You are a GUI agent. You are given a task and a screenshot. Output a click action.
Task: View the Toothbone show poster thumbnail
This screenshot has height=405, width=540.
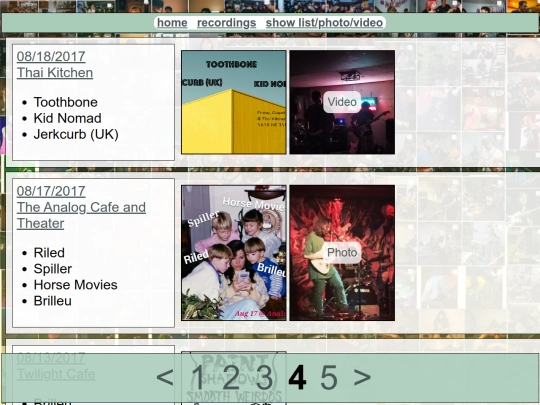pos(234,102)
